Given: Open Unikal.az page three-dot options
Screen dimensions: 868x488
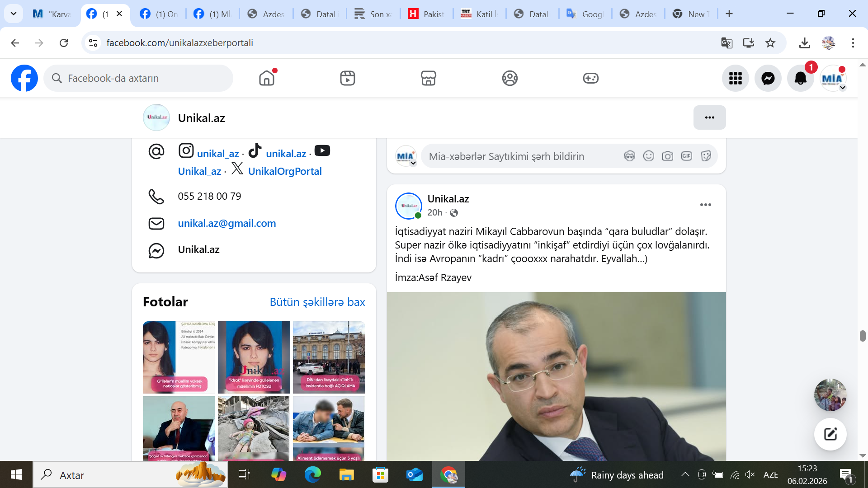Looking at the screenshot, I should (x=709, y=117).
